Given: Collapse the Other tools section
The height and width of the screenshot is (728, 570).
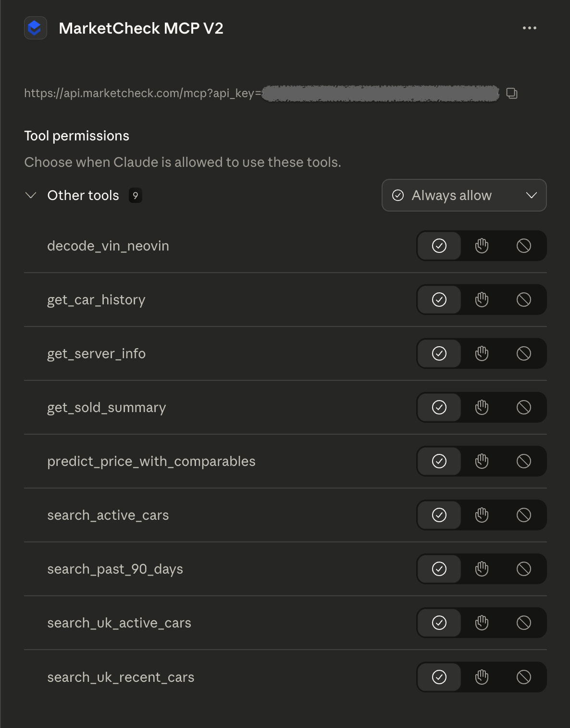Looking at the screenshot, I should pos(31,195).
